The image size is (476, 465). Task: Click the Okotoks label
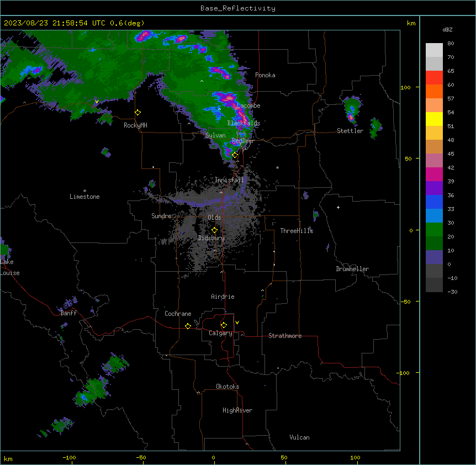click(228, 387)
